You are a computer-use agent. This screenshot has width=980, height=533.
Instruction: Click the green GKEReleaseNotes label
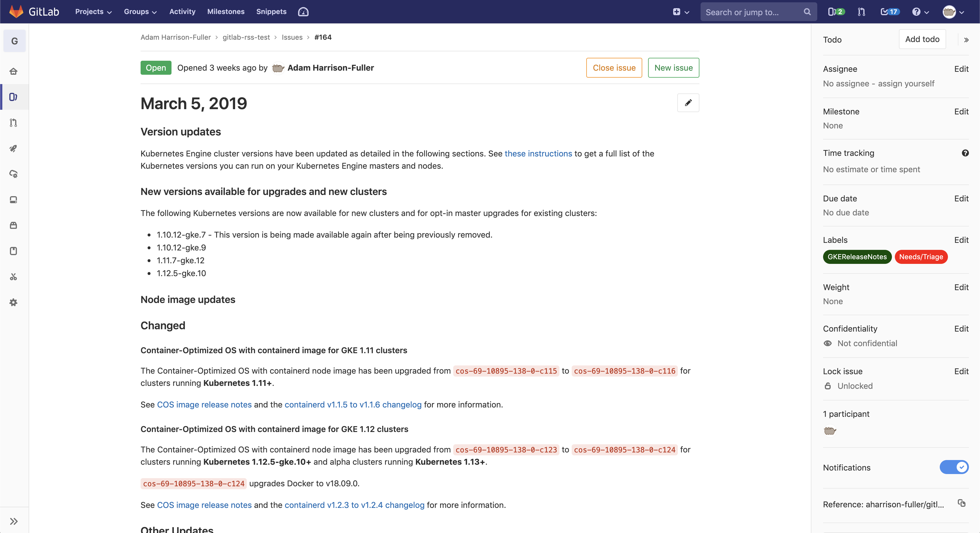[x=857, y=257]
